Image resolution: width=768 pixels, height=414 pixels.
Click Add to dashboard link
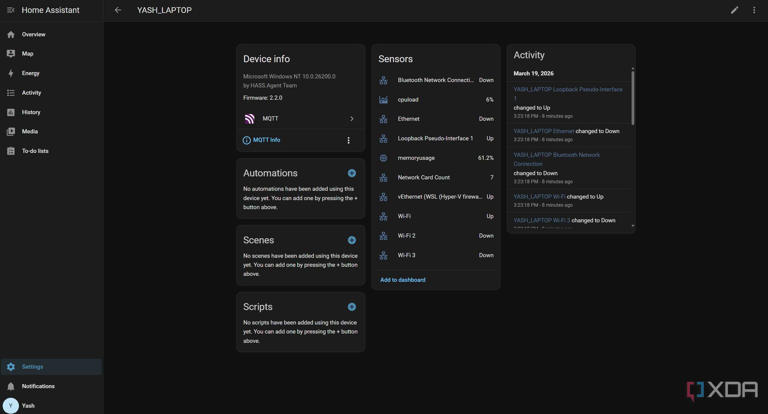click(x=403, y=280)
